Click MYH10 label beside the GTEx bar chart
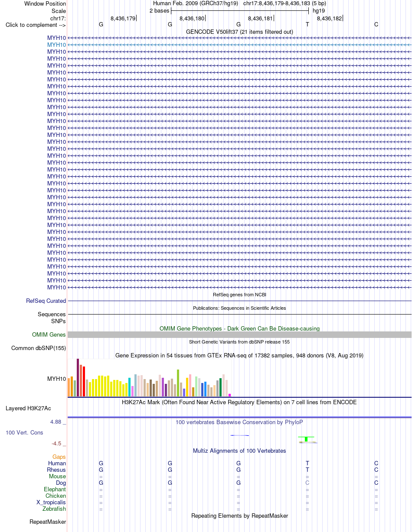 [x=56, y=379]
